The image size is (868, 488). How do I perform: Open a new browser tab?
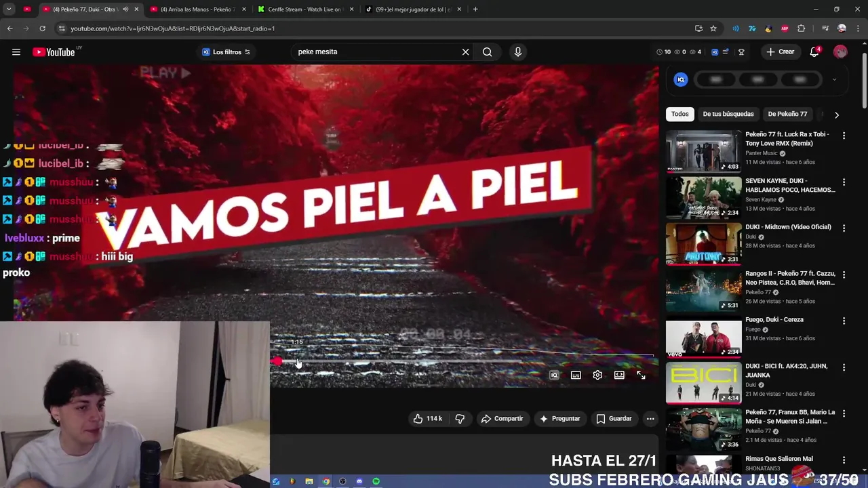click(x=475, y=9)
